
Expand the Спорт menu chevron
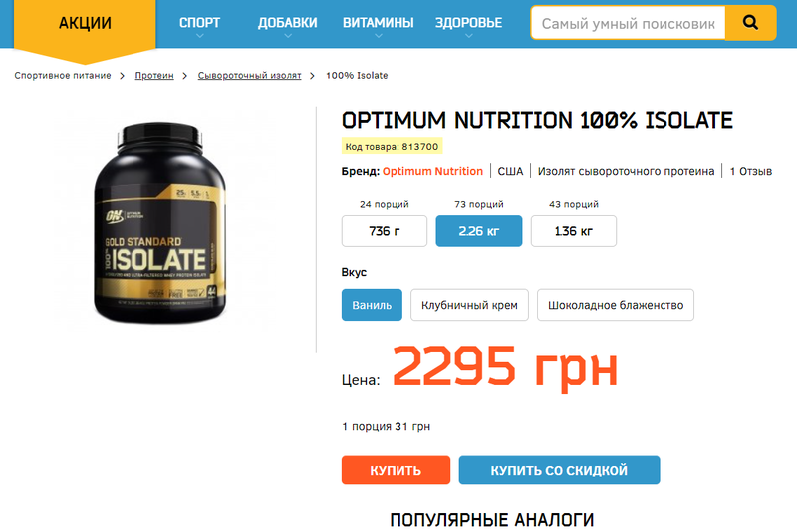[200, 36]
